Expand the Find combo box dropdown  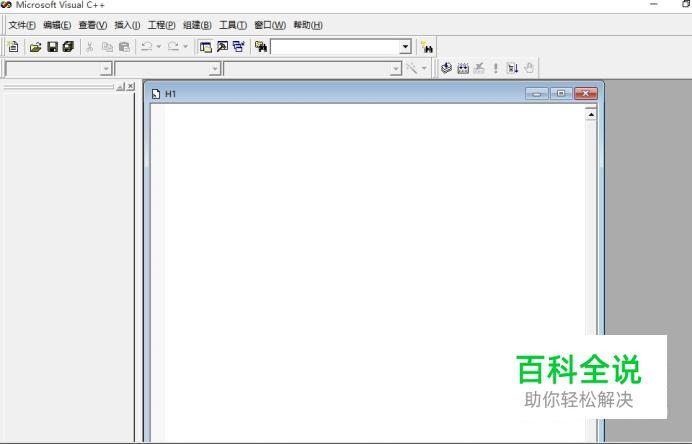(x=405, y=47)
